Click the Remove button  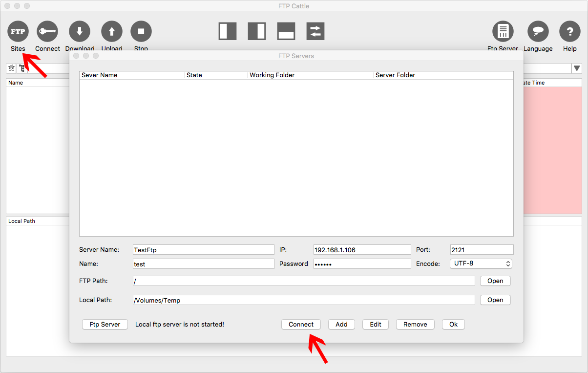[415, 324]
